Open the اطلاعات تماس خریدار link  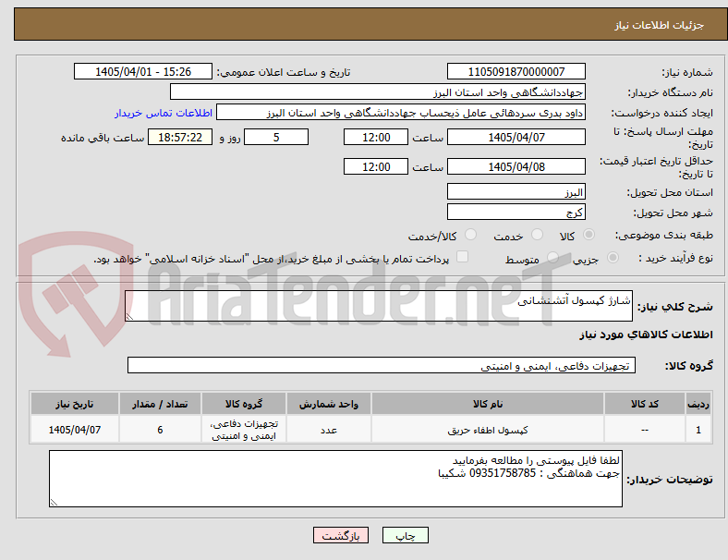(x=164, y=113)
